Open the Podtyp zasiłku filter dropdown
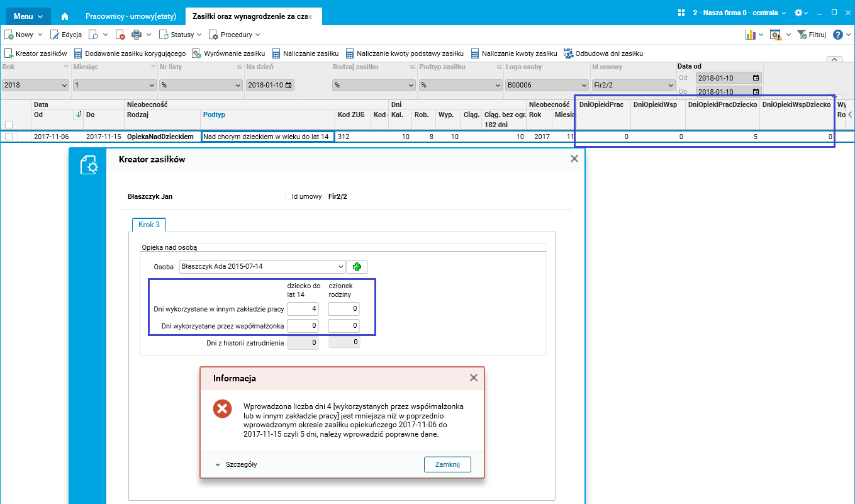Screen dimensions: 855x504 (x=461, y=85)
